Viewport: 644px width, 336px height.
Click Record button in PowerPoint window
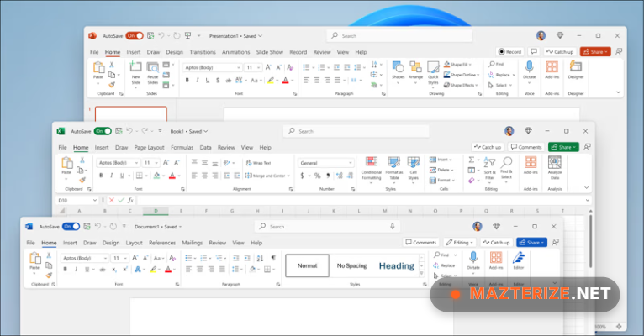(x=509, y=52)
